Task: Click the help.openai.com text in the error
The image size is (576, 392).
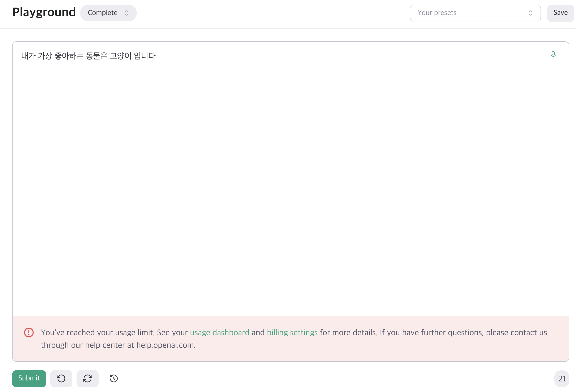Action: pyautogui.click(x=165, y=345)
